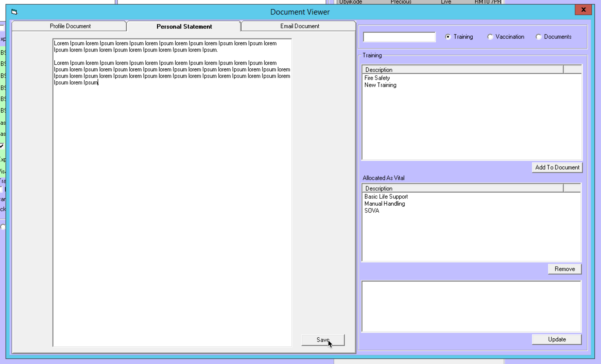Image resolution: width=601 pixels, height=364 pixels.
Task: Click into the personal statement text area
Action: tap(172, 201)
